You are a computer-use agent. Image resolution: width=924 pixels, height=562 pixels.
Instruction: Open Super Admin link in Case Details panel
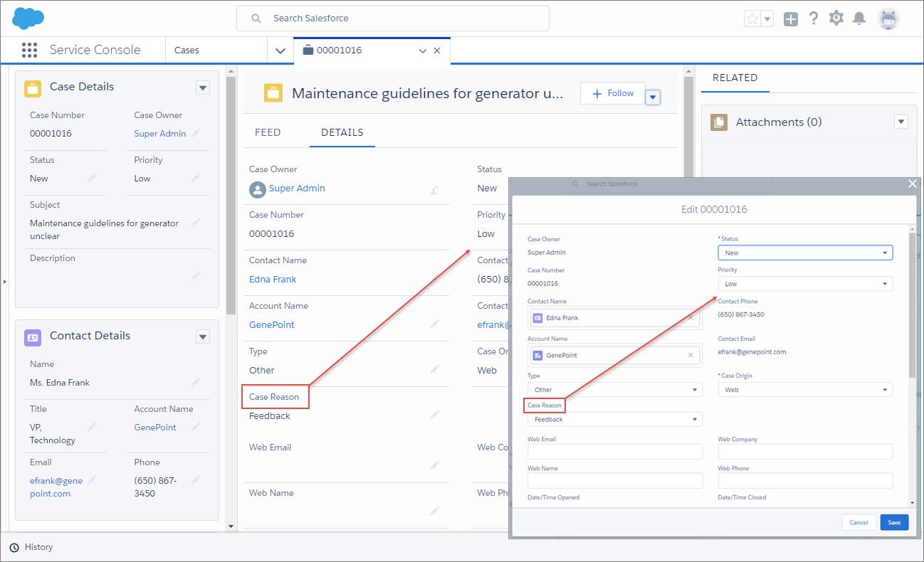[160, 133]
